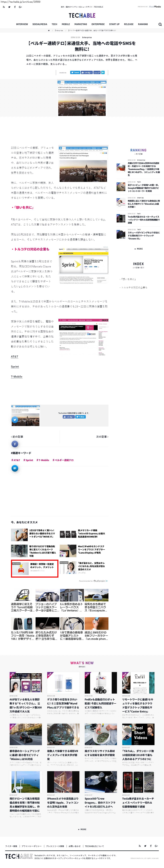164x868 pixels.
Task: Select the INTERVIEW menu item
Action: pos(22,24)
